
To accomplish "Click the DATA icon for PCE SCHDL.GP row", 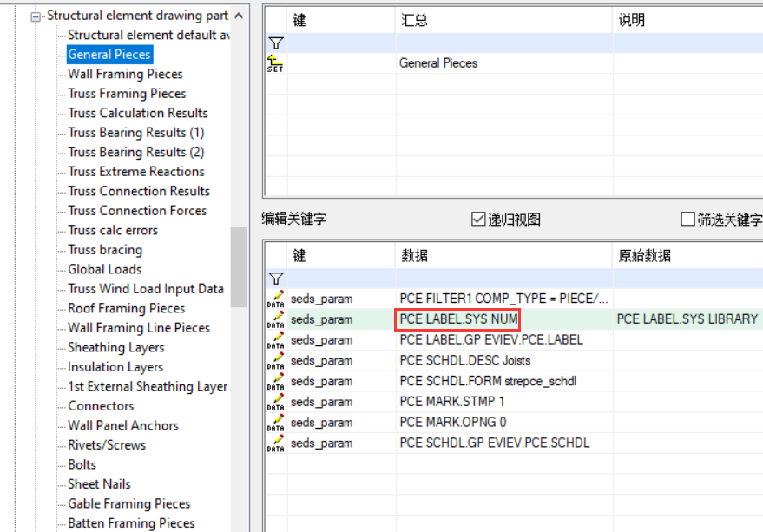I will (x=275, y=443).
